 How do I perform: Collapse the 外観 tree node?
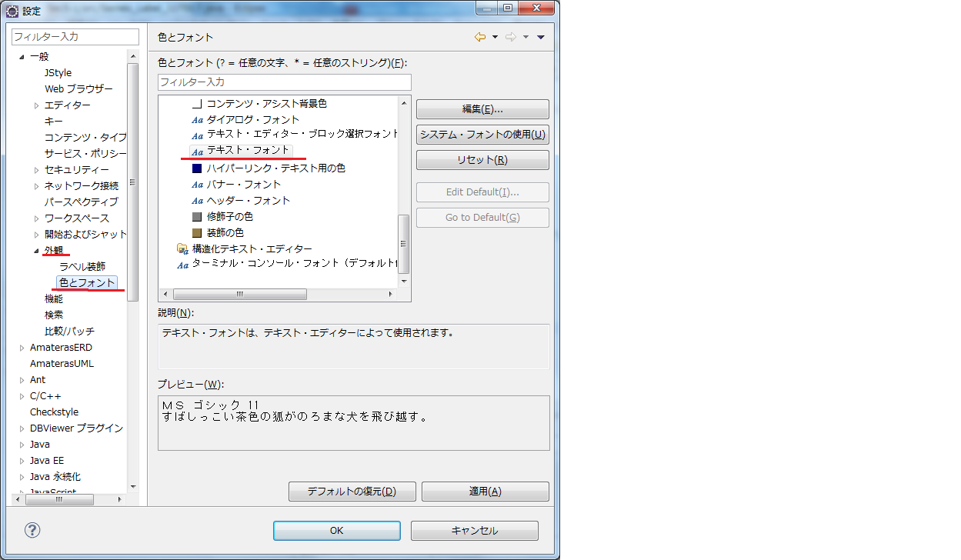pos(36,251)
